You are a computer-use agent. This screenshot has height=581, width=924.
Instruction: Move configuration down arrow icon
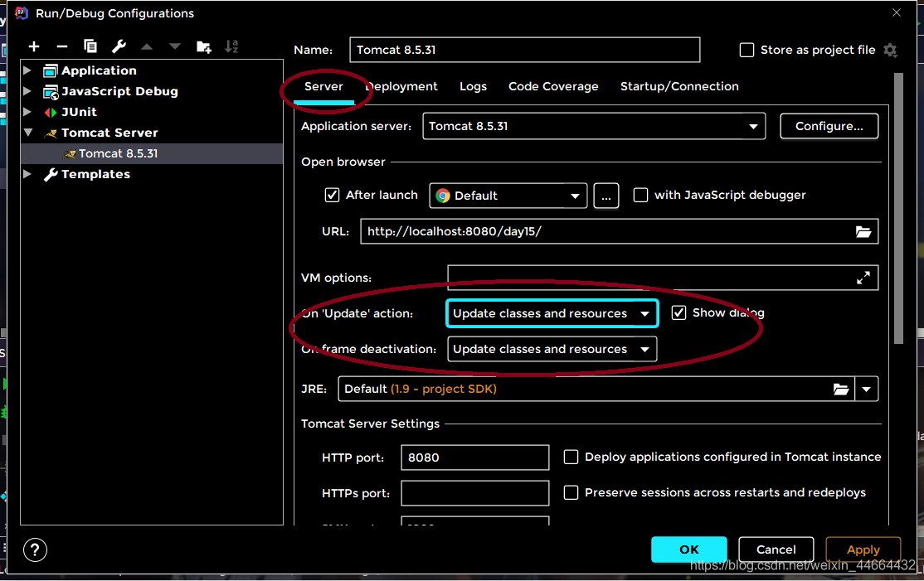(175, 46)
